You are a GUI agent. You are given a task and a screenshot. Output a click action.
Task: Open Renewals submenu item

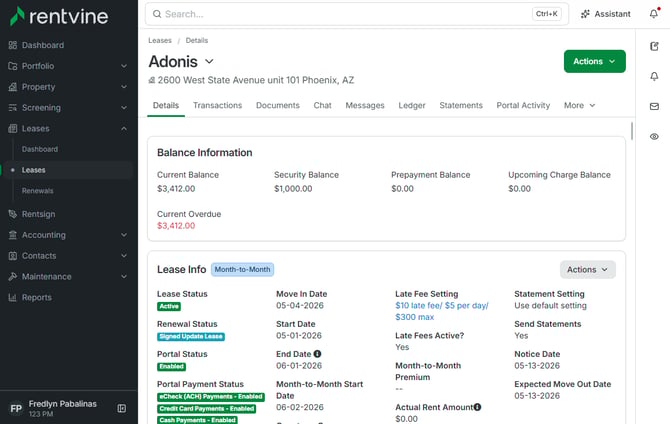click(x=38, y=191)
